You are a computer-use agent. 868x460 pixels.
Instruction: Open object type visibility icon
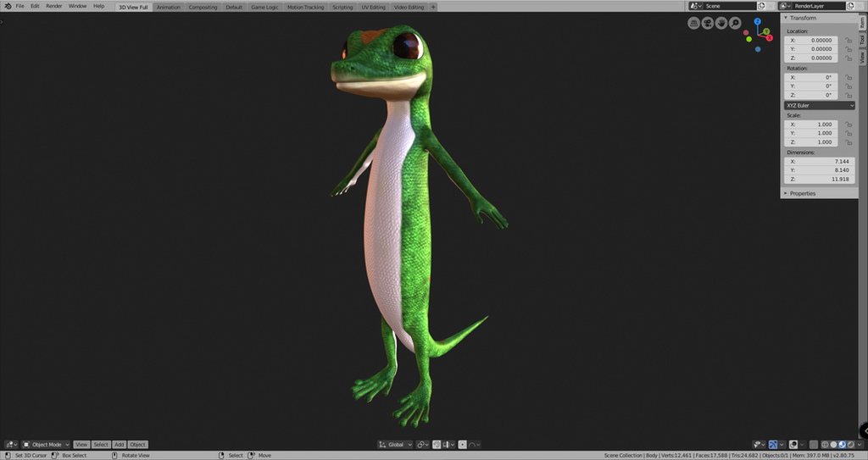[x=757, y=445]
